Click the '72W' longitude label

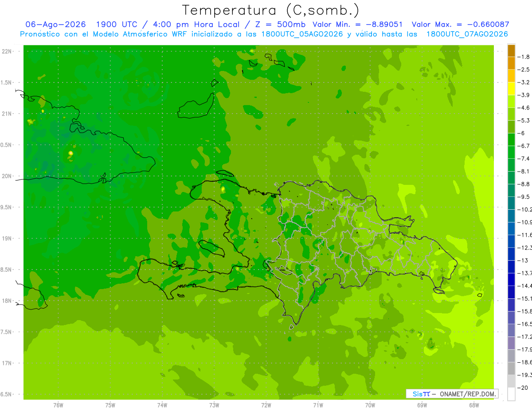[266, 405]
